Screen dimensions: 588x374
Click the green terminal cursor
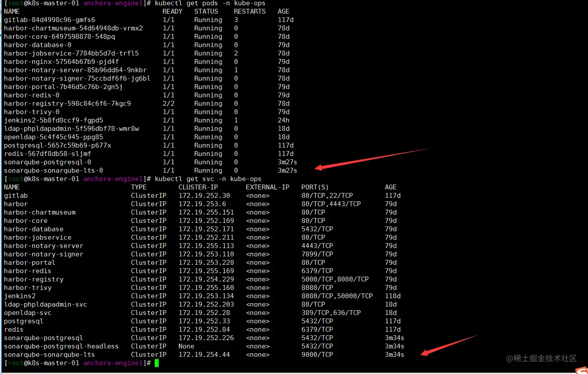156,363
